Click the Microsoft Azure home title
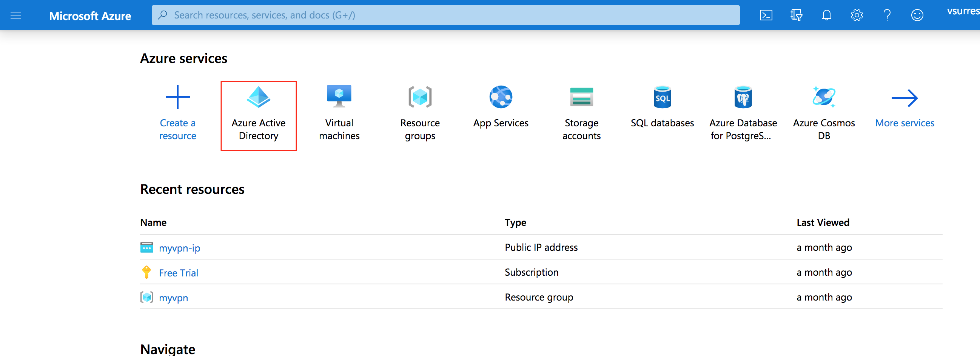Screen dimensions: 980x356 tap(90, 16)
